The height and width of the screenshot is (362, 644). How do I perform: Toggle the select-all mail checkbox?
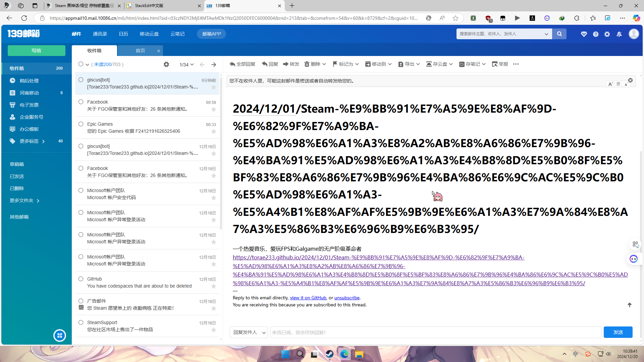pos(81,64)
